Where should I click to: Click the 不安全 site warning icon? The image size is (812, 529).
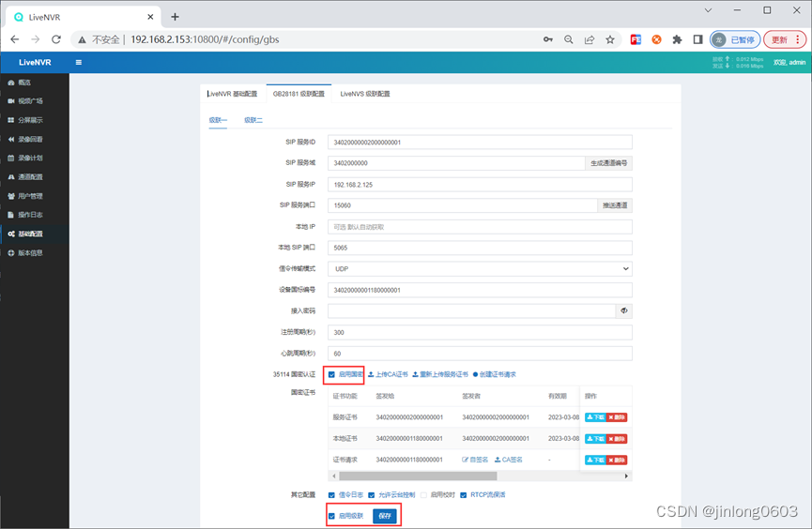(x=82, y=39)
